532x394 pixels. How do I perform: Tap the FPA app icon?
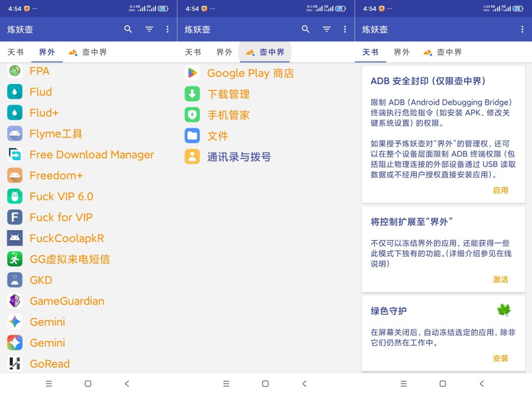(15, 70)
